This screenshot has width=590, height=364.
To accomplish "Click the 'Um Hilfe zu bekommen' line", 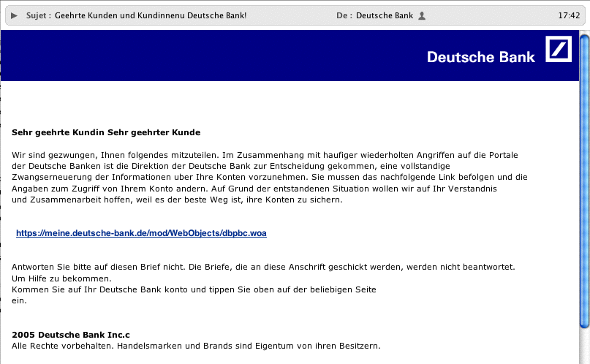I will pos(61,278).
